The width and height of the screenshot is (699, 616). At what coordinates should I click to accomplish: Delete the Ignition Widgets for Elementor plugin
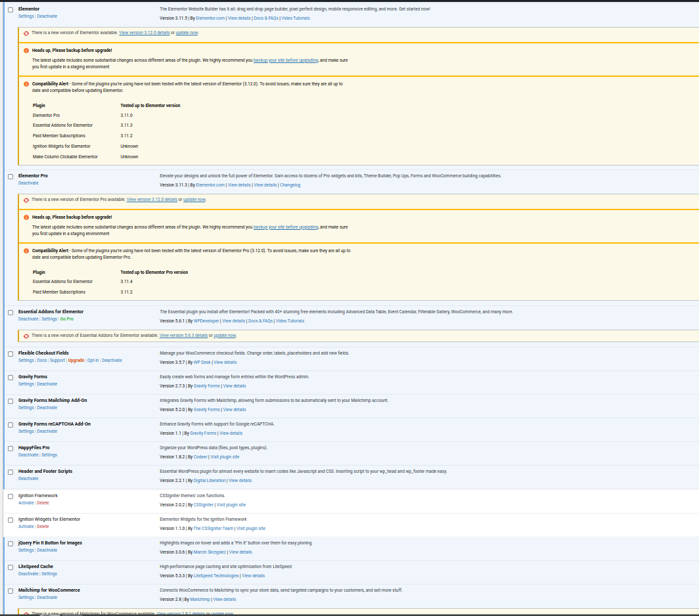pos(43,527)
